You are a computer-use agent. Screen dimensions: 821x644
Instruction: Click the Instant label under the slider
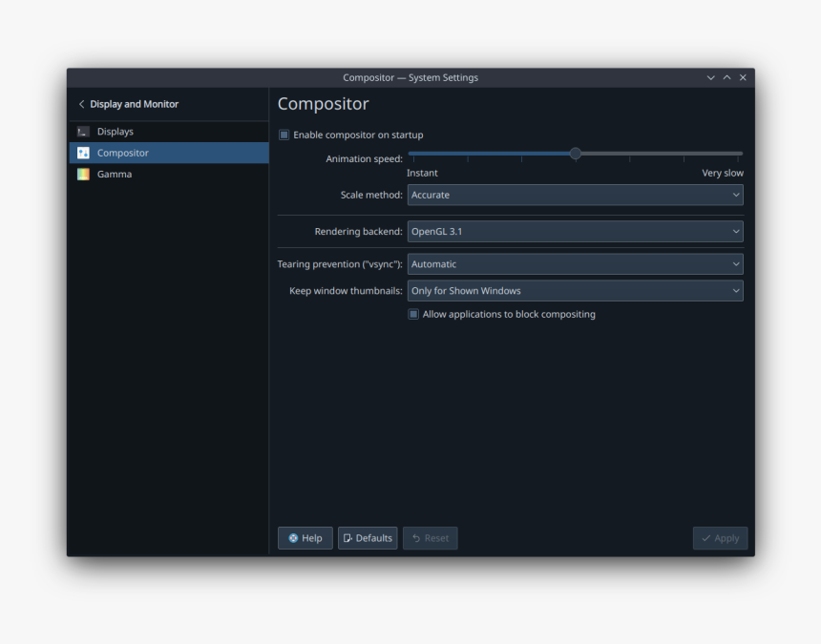(x=422, y=173)
